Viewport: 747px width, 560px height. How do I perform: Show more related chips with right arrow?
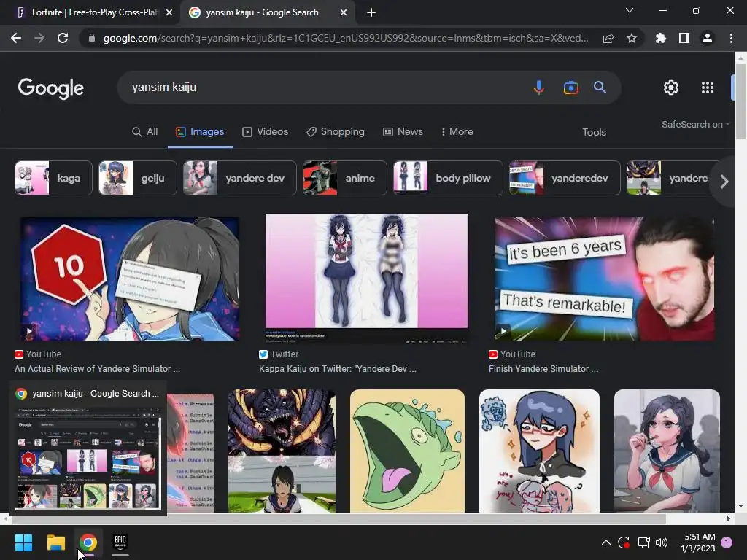pos(724,182)
